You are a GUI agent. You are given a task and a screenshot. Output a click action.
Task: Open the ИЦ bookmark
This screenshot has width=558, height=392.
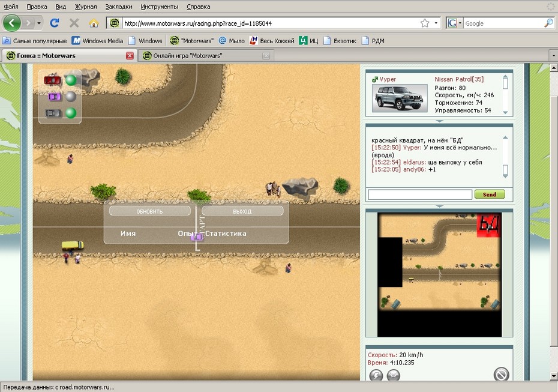tap(309, 41)
